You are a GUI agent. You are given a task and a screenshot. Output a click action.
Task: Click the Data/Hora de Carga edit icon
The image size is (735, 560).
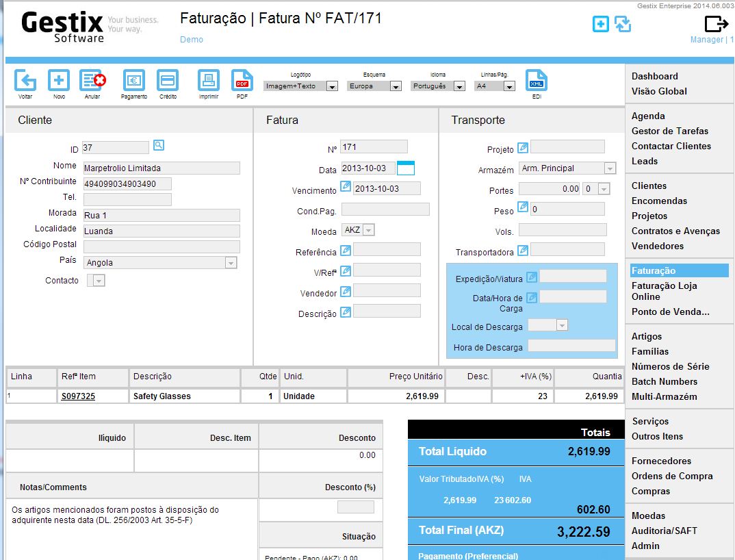[532, 297]
